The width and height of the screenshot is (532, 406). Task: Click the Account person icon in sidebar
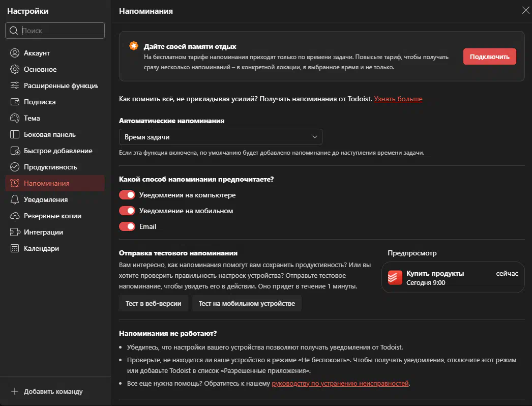15,53
